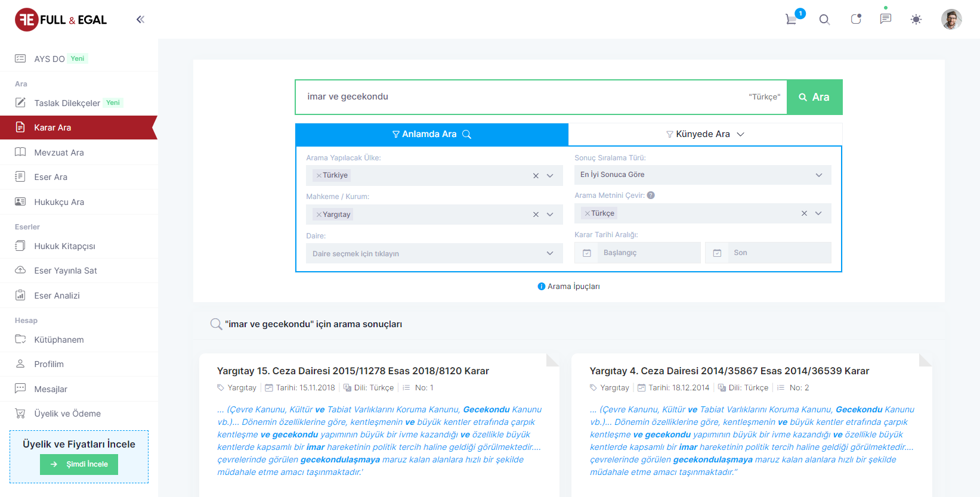Screen dimensions: 980x497
Task: Click the search magnifier in top bar
Action: point(824,20)
